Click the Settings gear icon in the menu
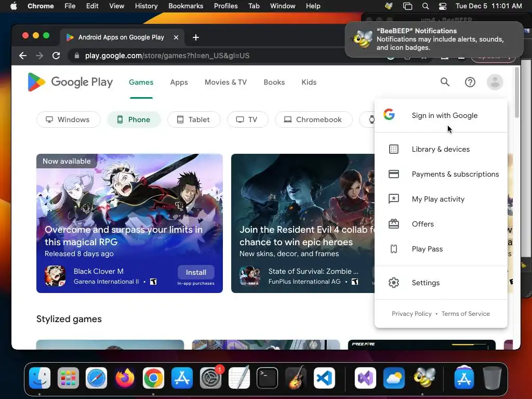Viewport: 532px width, 399px height. coord(394,283)
